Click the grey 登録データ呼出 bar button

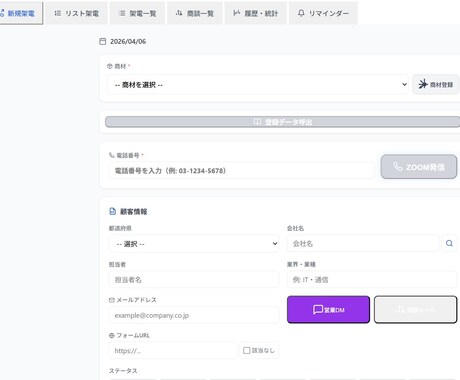(x=282, y=122)
